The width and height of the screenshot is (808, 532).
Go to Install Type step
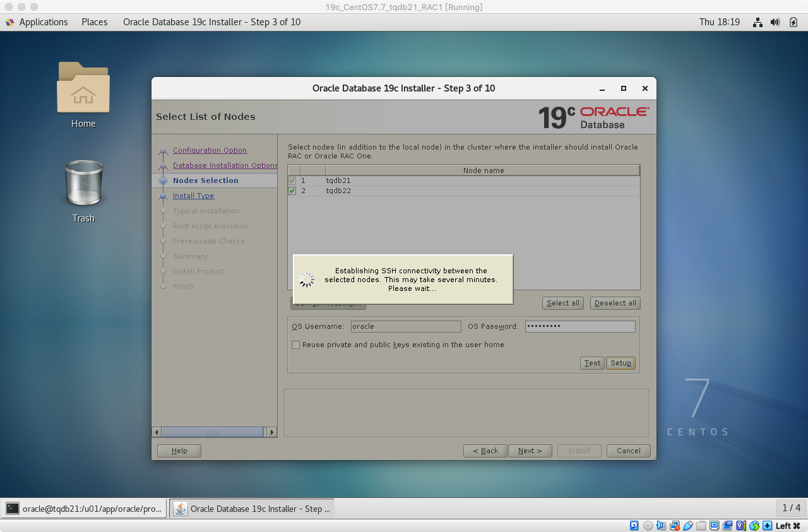[193, 196]
